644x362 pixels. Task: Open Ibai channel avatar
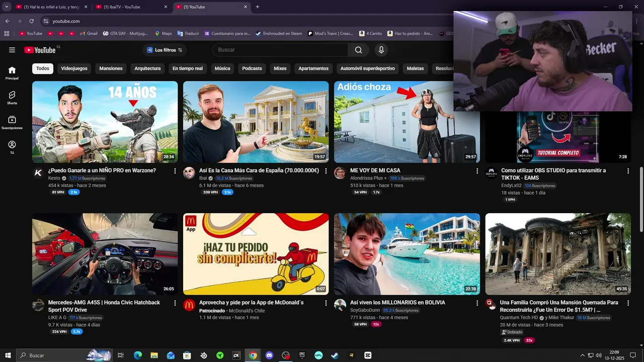189,173
